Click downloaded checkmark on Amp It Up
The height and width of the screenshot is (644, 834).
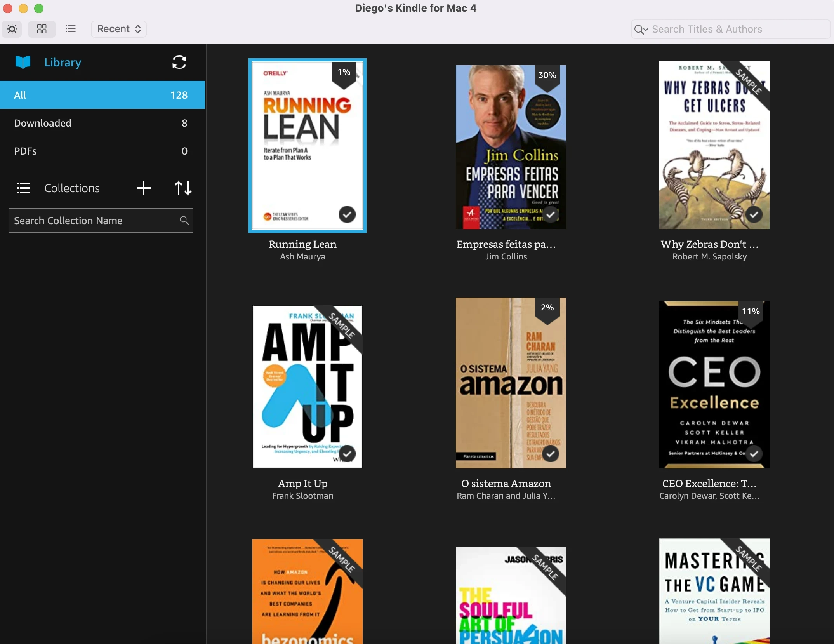[347, 454]
